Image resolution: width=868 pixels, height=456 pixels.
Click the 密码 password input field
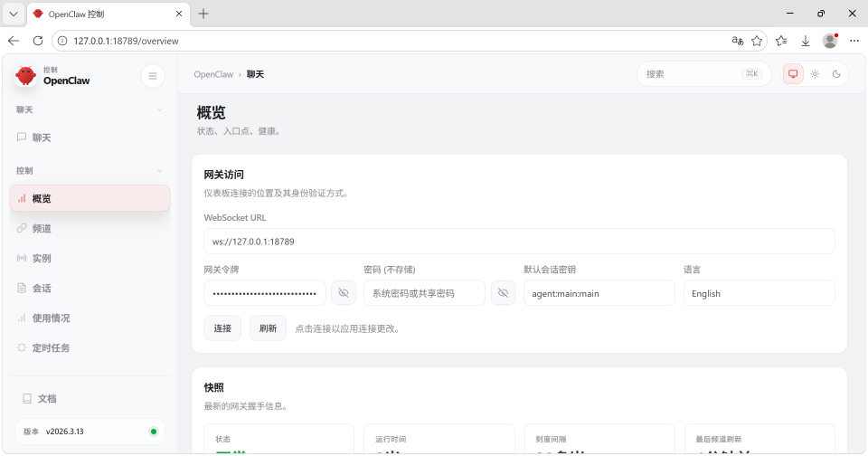(424, 293)
